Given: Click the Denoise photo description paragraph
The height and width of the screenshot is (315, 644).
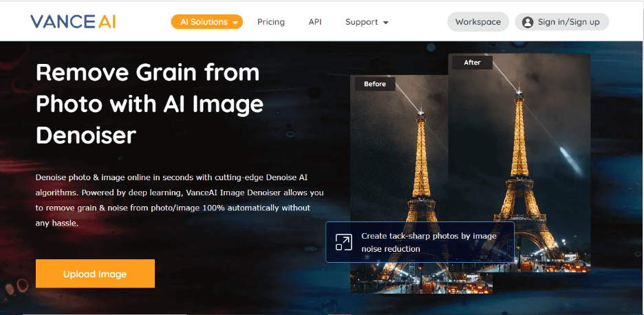Looking at the screenshot, I should (x=180, y=200).
